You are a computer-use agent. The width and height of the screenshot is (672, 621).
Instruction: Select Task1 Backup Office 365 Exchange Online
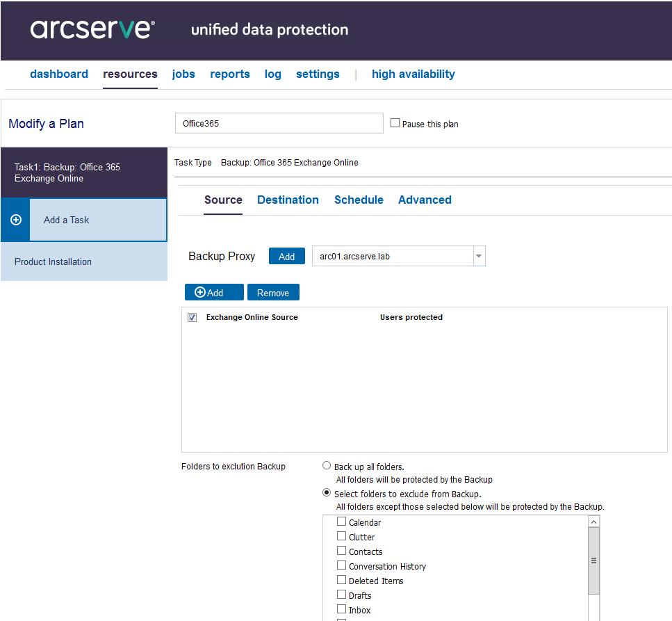point(84,173)
